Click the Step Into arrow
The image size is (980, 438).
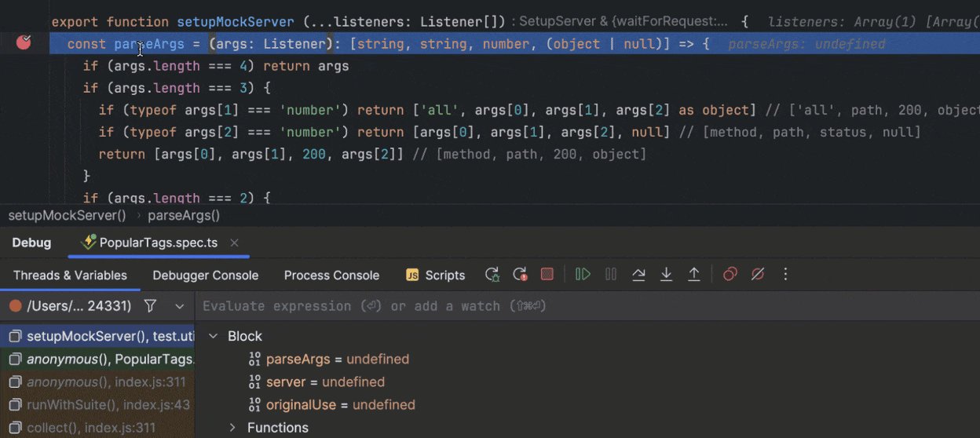(666, 275)
